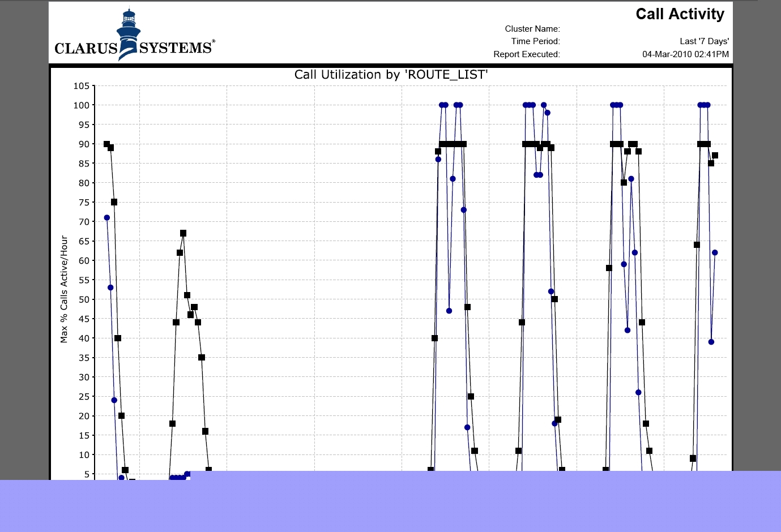Click the '70' y-axis tick label

point(84,222)
